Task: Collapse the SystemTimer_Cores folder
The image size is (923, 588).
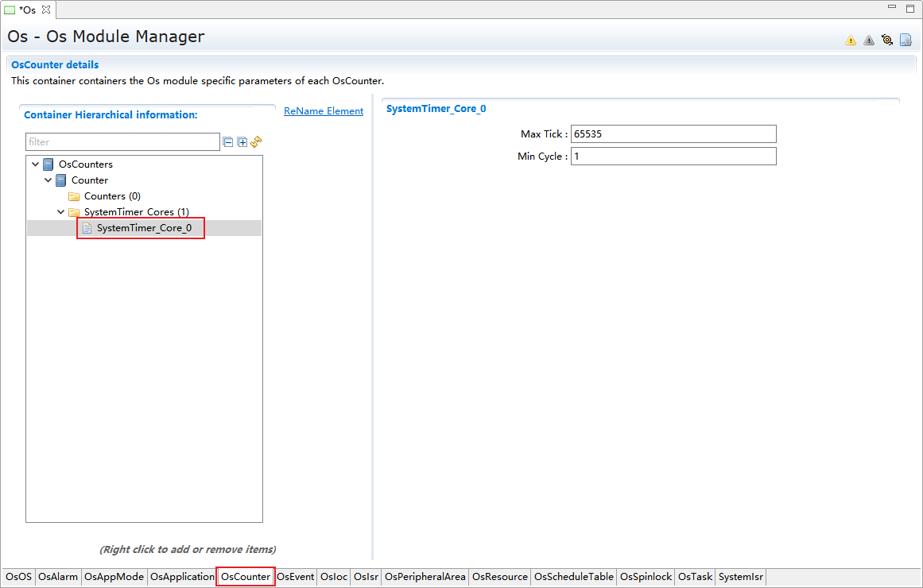Action: tap(61, 212)
